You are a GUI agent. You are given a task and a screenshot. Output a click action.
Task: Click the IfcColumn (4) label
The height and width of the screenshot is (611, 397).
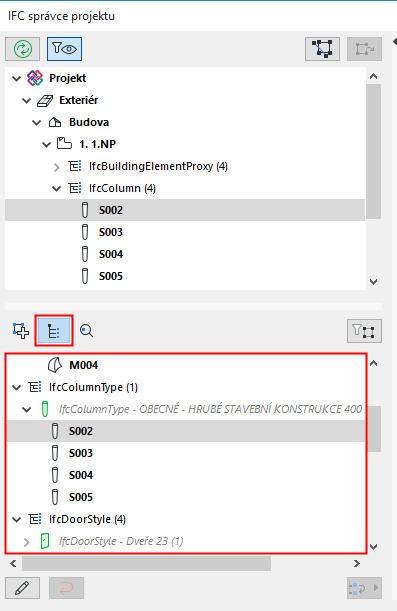point(122,188)
